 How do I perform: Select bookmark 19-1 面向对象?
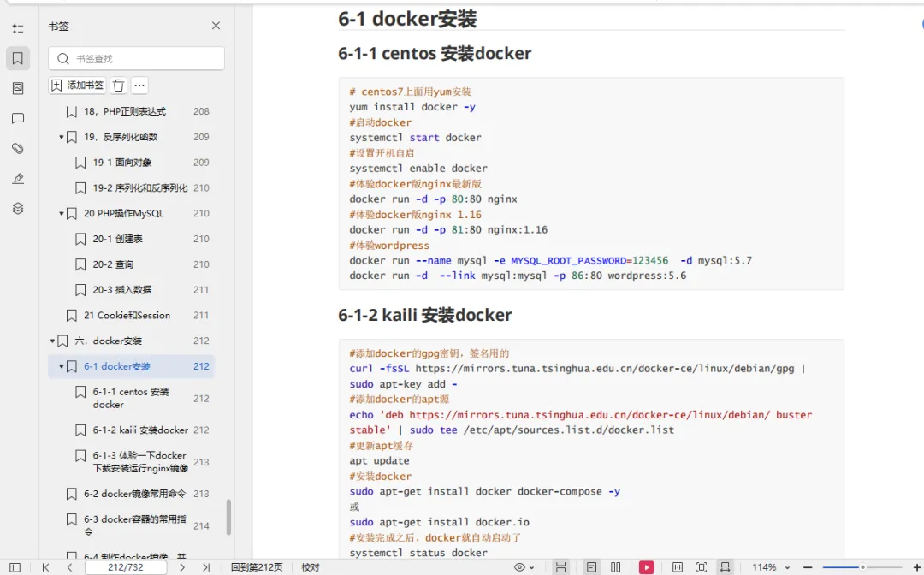pos(122,163)
